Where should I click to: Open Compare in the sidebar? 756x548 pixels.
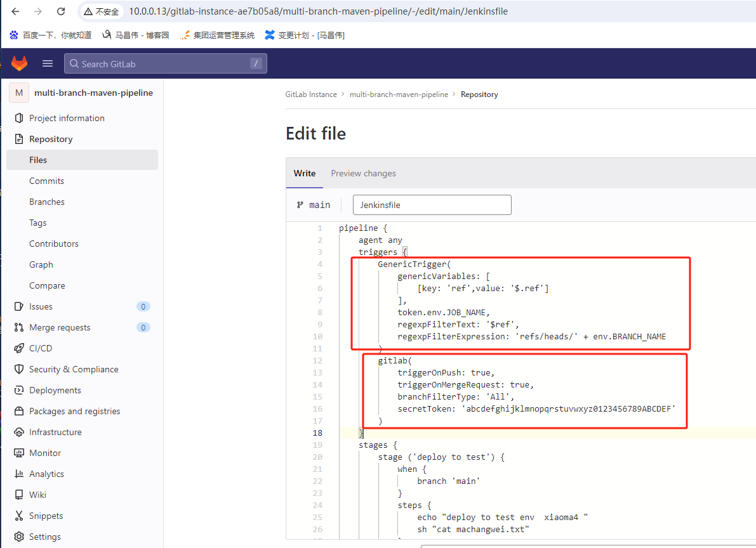tap(47, 285)
